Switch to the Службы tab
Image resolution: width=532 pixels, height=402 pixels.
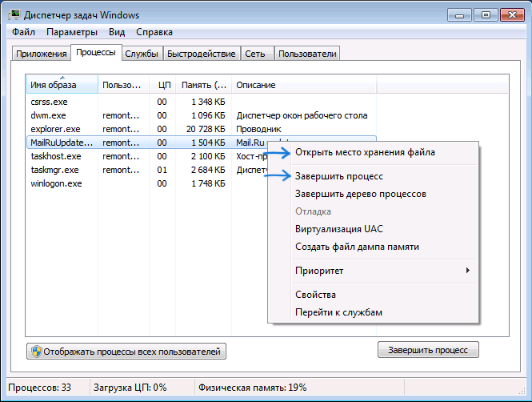click(x=142, y=54)
